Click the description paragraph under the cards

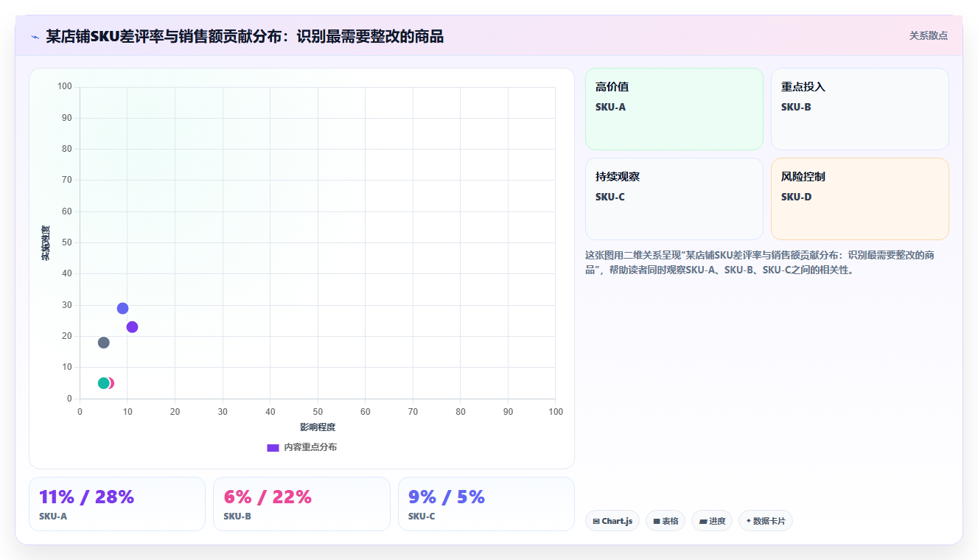pyautogui.click(x=760, y=262)
